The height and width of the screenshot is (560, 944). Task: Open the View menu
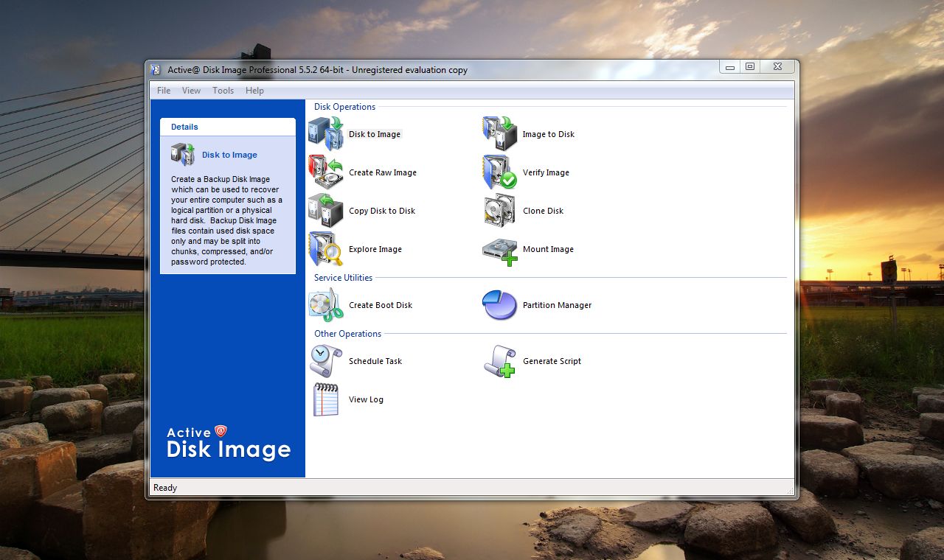click(191, 91)
